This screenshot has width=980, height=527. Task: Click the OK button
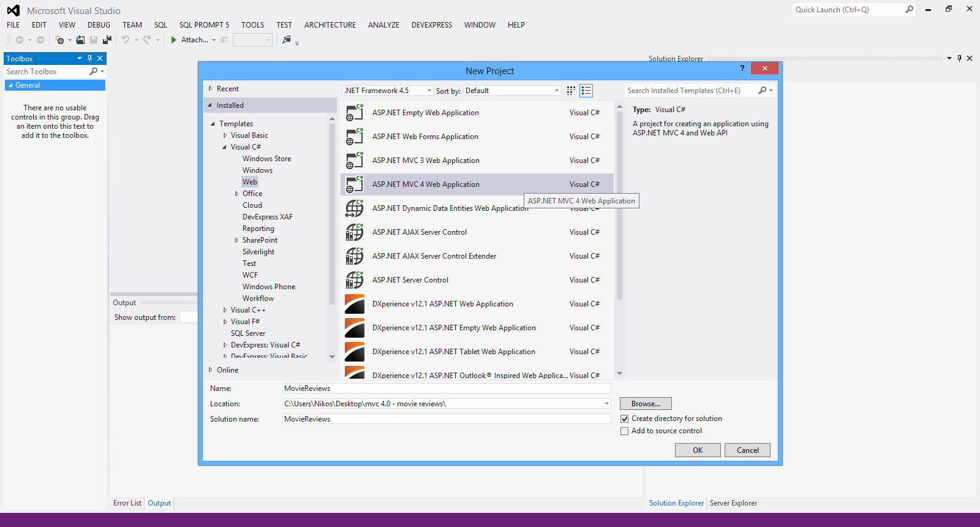698,450
